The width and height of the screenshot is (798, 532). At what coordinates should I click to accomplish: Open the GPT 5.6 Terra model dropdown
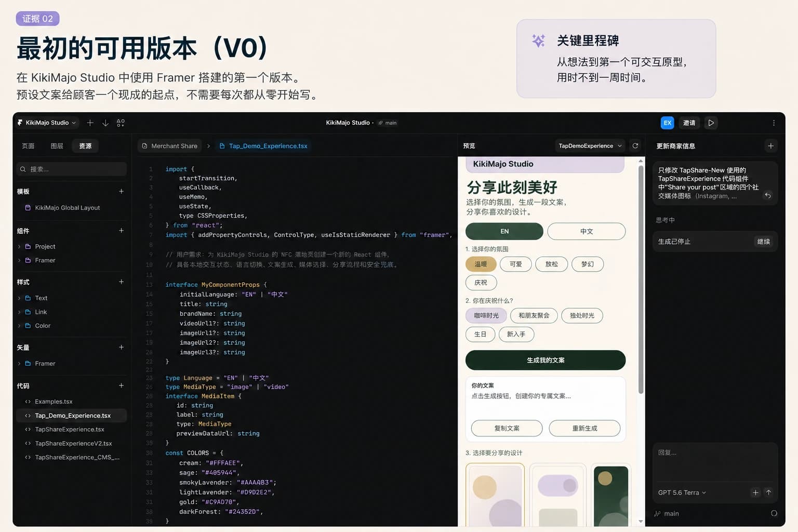[x=682, y=493]
